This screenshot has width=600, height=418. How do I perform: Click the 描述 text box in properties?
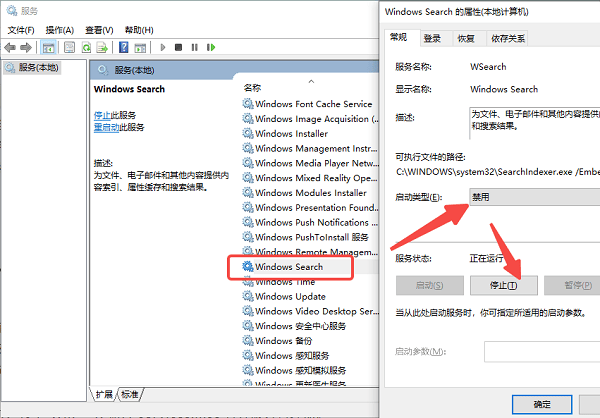click(535, 123)
